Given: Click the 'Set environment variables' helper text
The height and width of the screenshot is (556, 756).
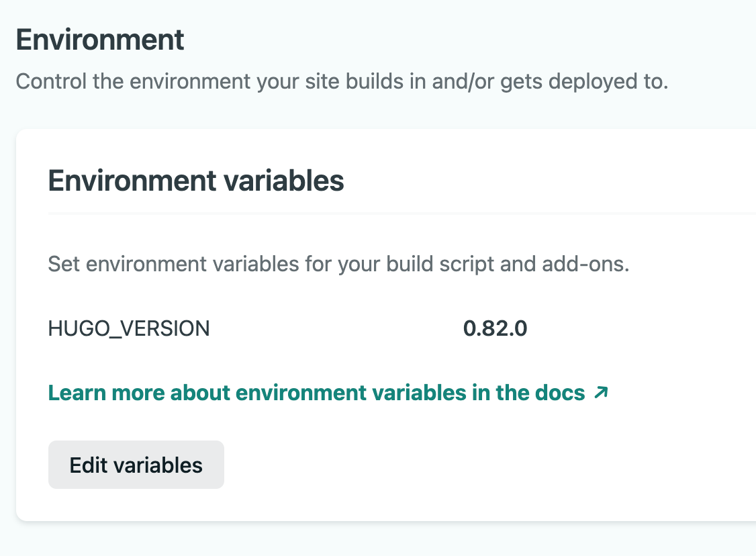Looking at the screenshot, I should point(338,264).
